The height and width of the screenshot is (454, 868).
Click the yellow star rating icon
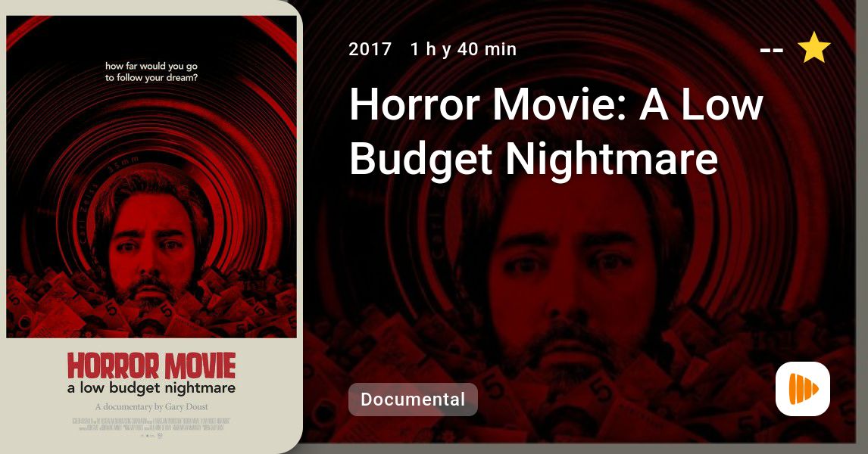click(x=814, y=48)
